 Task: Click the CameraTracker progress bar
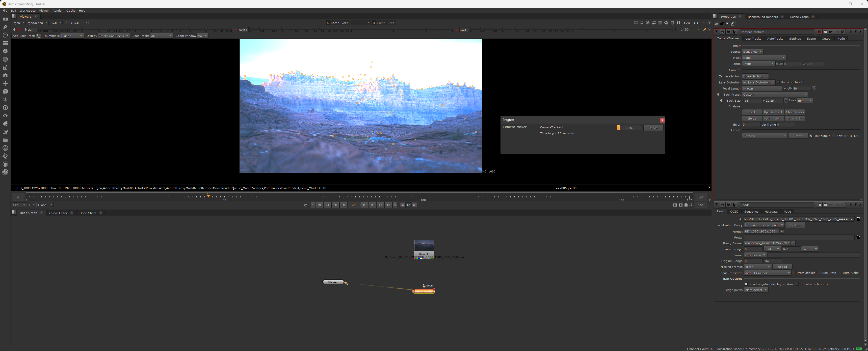pos(629,128)
